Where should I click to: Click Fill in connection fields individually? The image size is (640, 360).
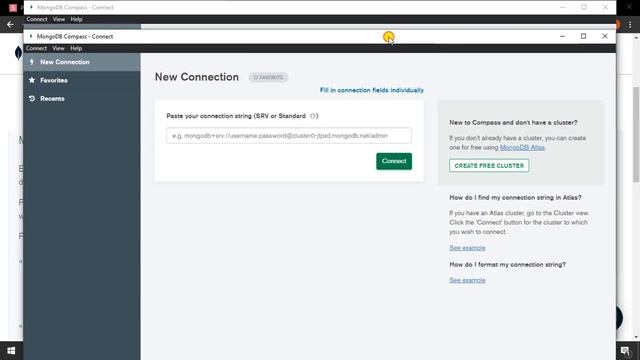[x=371, y=90]
